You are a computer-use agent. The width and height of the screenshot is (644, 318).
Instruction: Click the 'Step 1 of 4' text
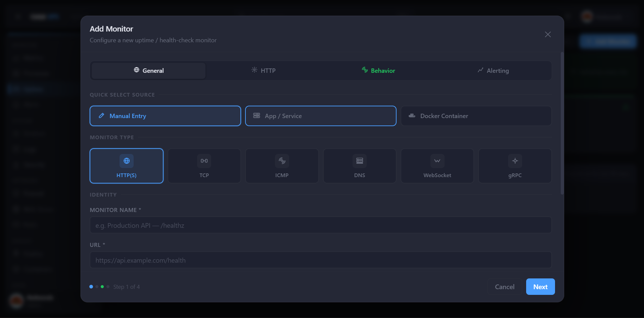click(127, 287)
